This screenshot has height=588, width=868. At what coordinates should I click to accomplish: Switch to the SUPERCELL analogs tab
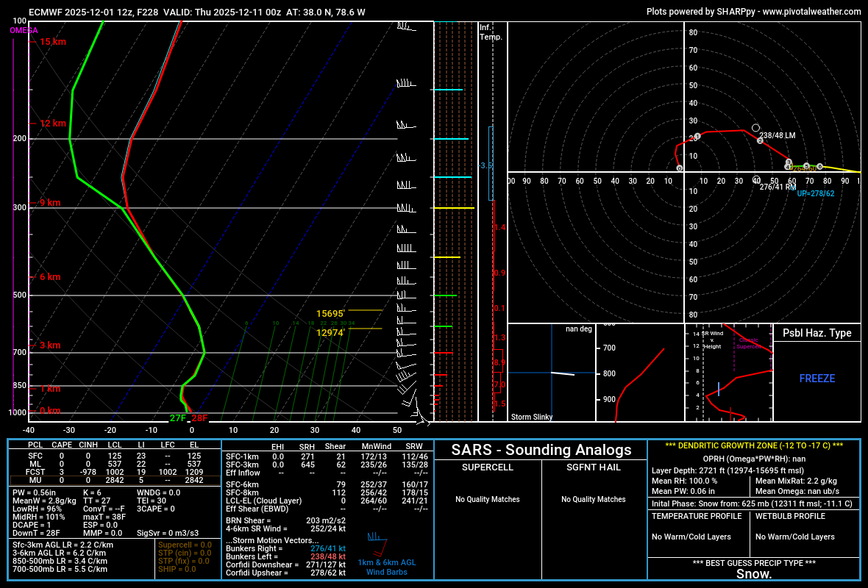click(489, 467)
